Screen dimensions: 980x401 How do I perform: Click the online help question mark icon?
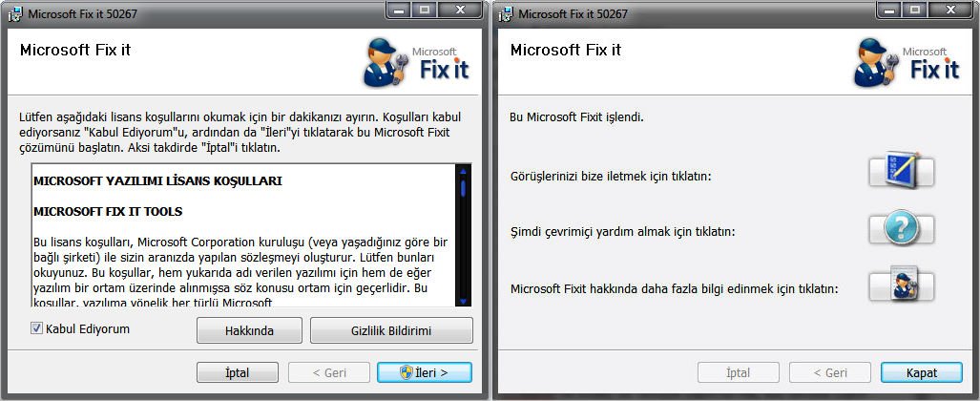902,230
